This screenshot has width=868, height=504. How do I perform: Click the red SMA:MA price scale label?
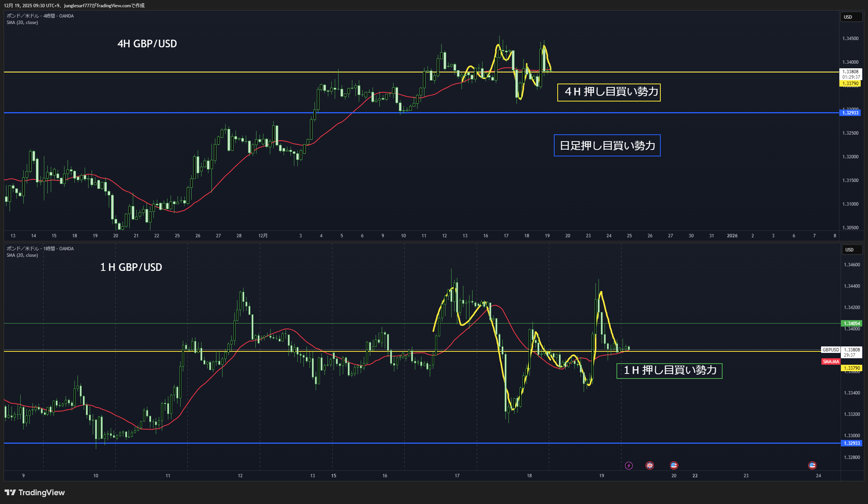tap(831, 362)
